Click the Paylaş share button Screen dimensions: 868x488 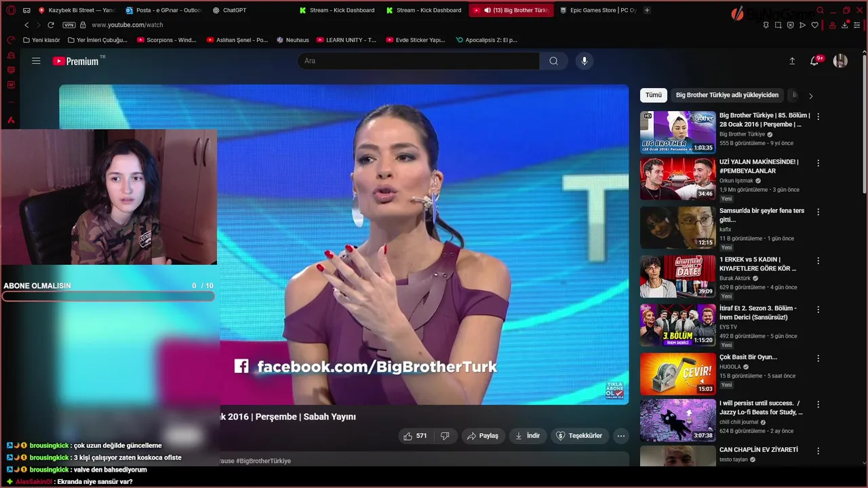pos(482,436)
